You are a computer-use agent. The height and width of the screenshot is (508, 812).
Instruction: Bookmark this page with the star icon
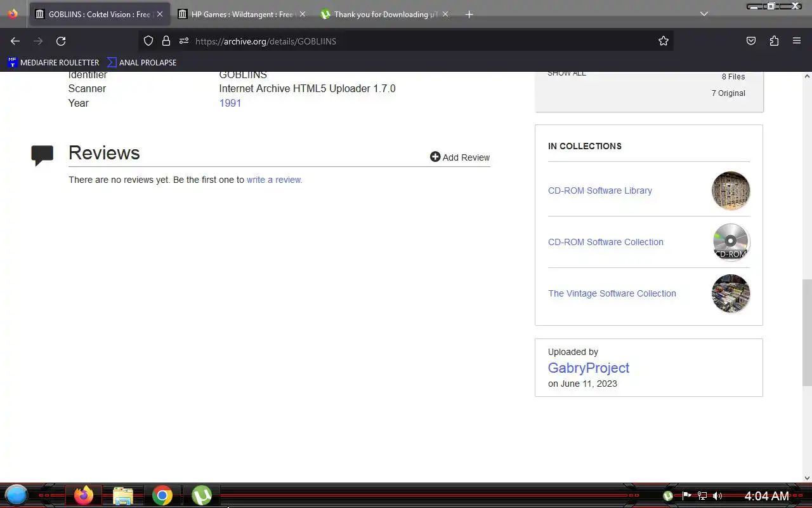click(664, 41)
